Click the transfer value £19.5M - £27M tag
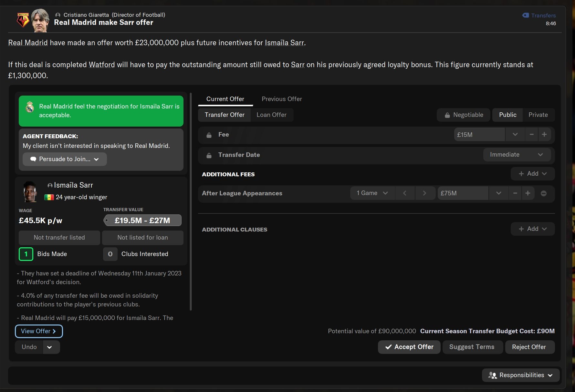 tap(142, 221)
